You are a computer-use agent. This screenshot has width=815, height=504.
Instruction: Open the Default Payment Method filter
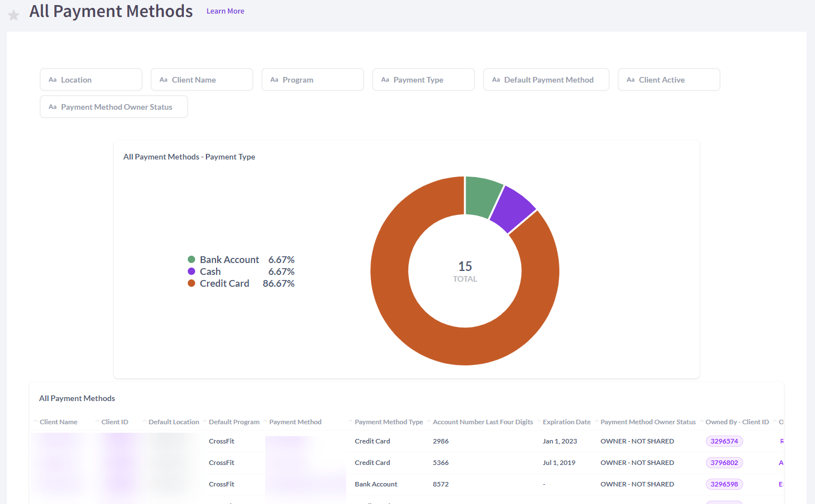[x=546, y=80]
